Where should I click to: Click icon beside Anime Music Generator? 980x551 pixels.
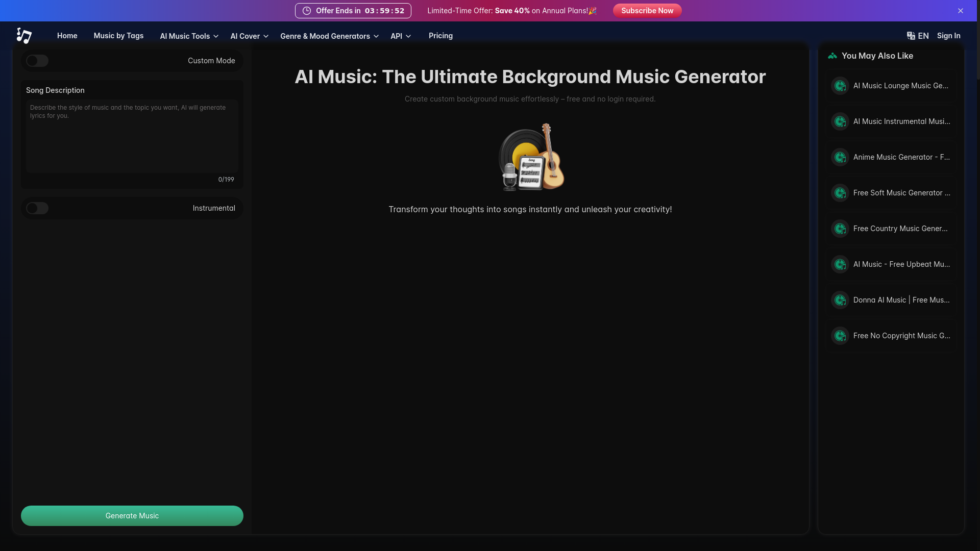(840, 157)
